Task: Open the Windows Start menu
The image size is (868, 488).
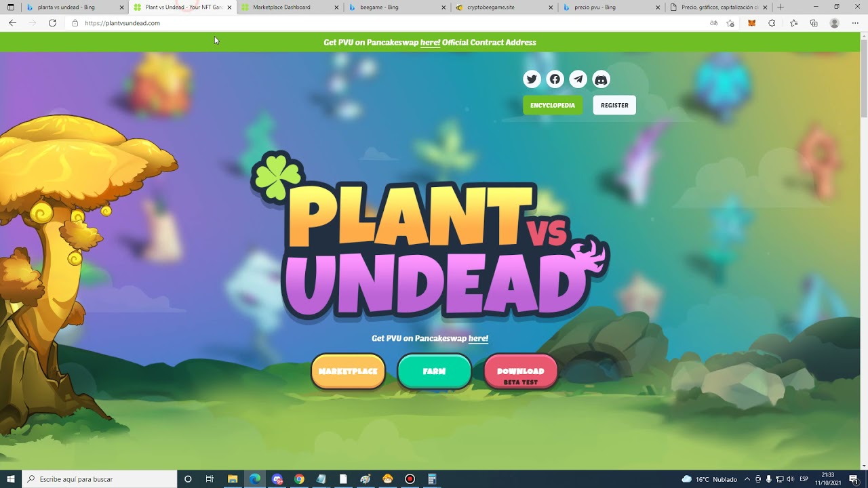Action: pos(10,479)
